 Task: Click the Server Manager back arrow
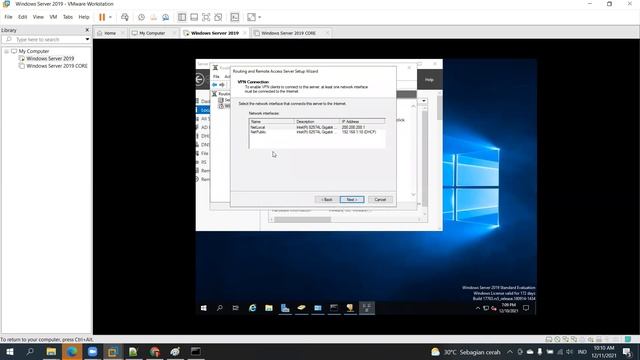(x=199, y=80)
